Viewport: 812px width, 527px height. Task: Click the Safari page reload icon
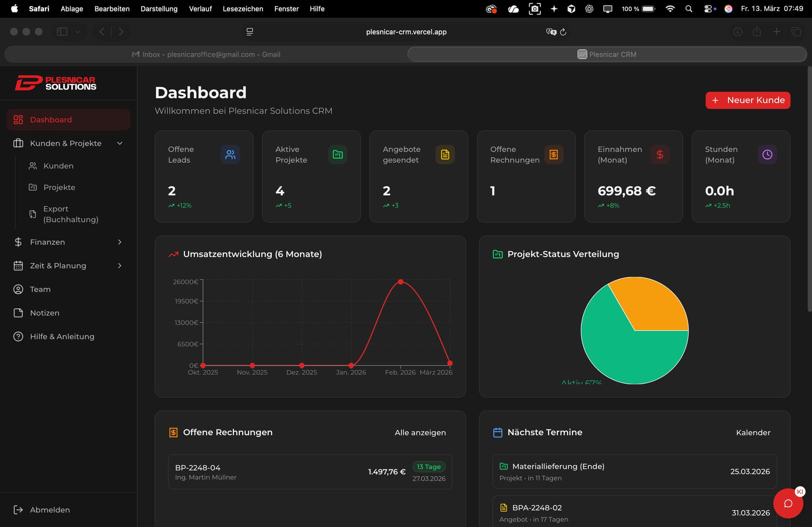pos(563,32)
